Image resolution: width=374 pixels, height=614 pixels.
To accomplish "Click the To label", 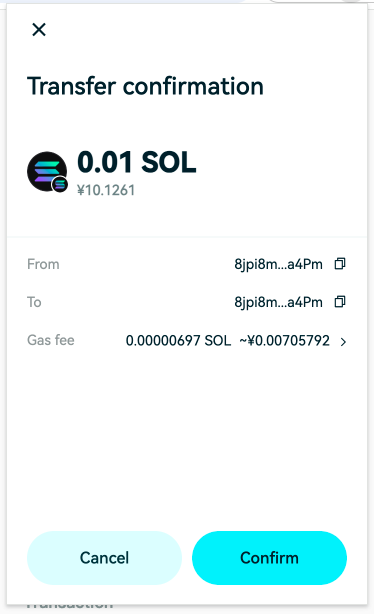I will pyautogui.click(x=34, y=302).
